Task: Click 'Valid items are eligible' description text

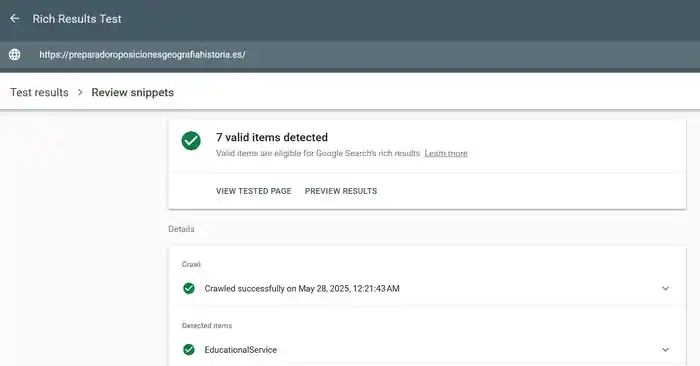Action: click(x=318, y=153)
